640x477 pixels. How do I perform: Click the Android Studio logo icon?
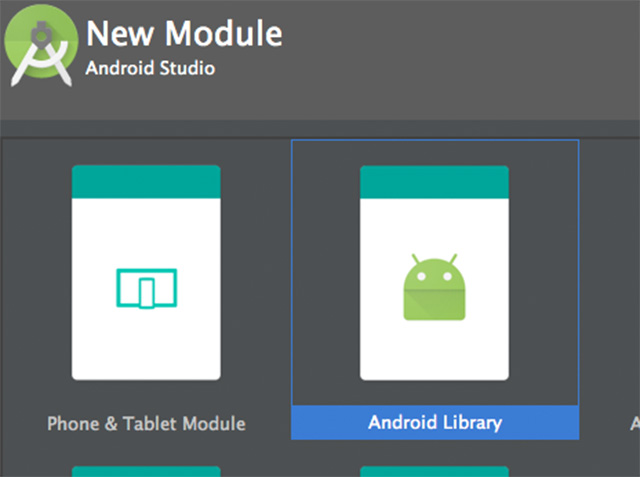pos(41,48)
